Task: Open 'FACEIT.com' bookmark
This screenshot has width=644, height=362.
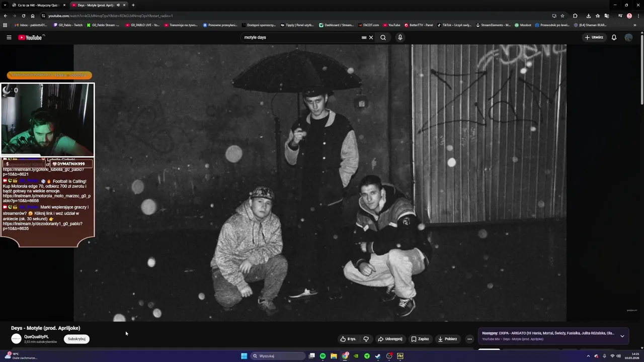Action: [368, 25]
